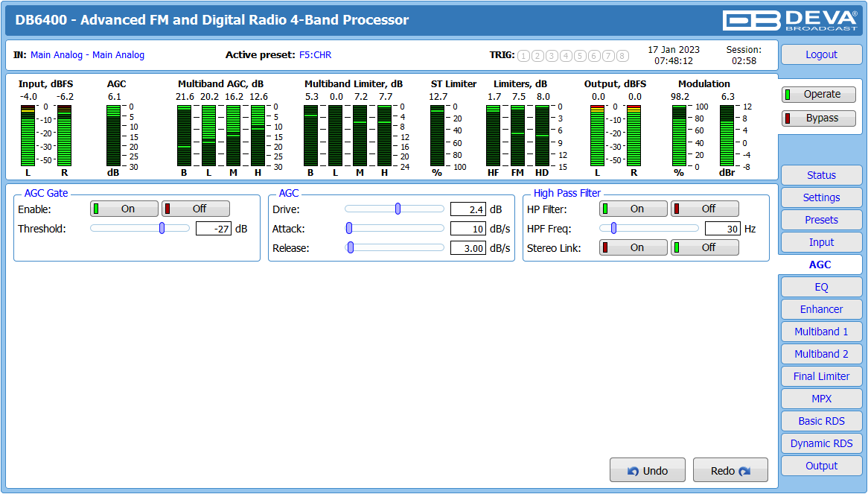Click the Modulation percent meter

pos(679,136)
